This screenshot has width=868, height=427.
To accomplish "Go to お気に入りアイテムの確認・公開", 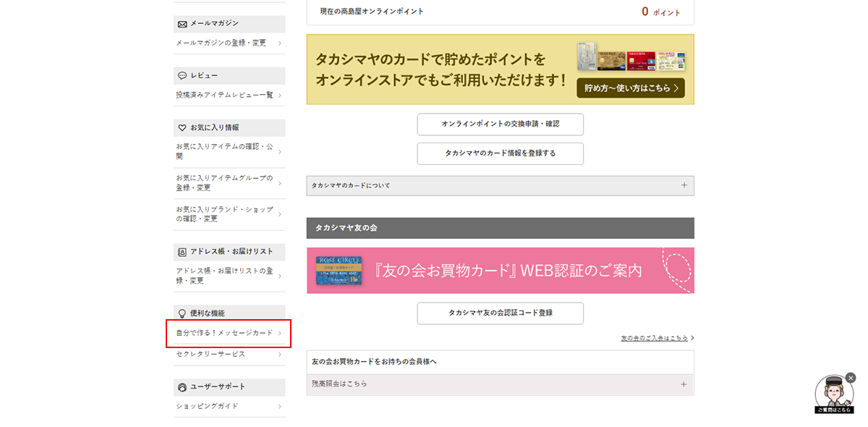I will [229, 151].
